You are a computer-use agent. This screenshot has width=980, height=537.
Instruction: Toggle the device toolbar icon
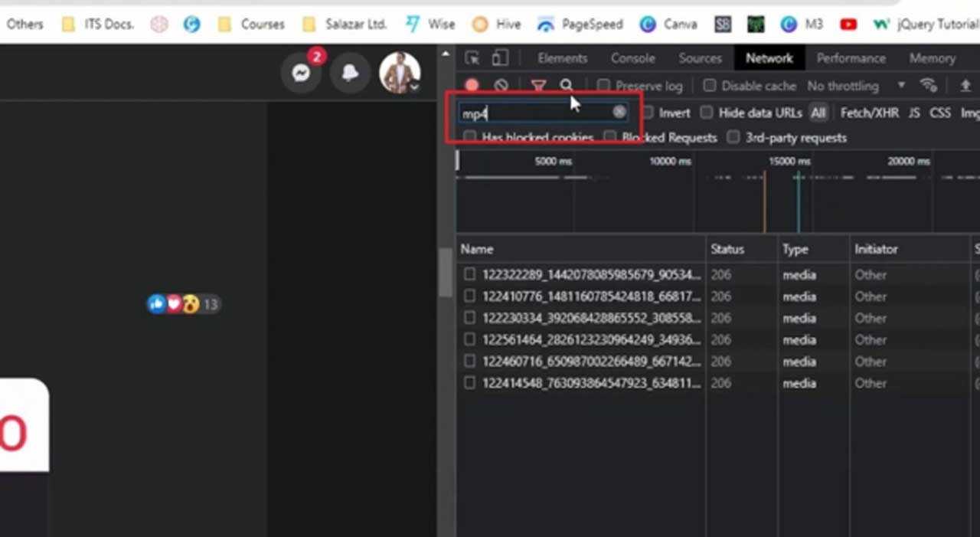(500, 58)
